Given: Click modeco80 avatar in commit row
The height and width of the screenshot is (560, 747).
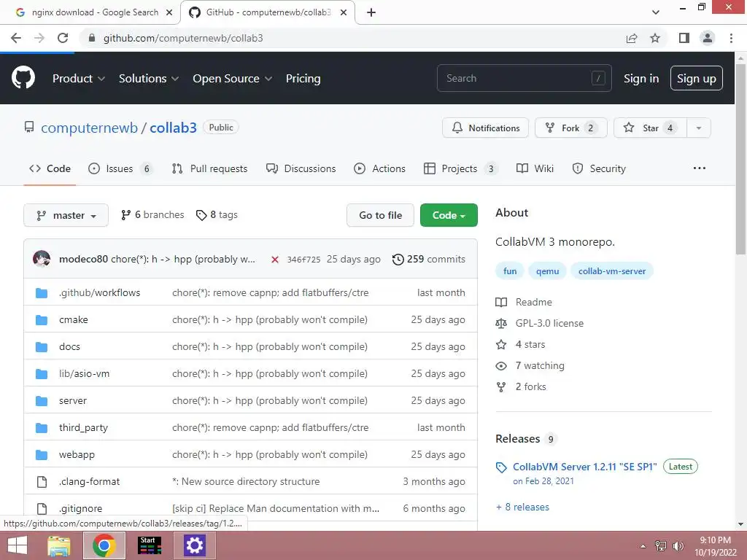Looking at the screenshot, I should click(x=42, y=259).
